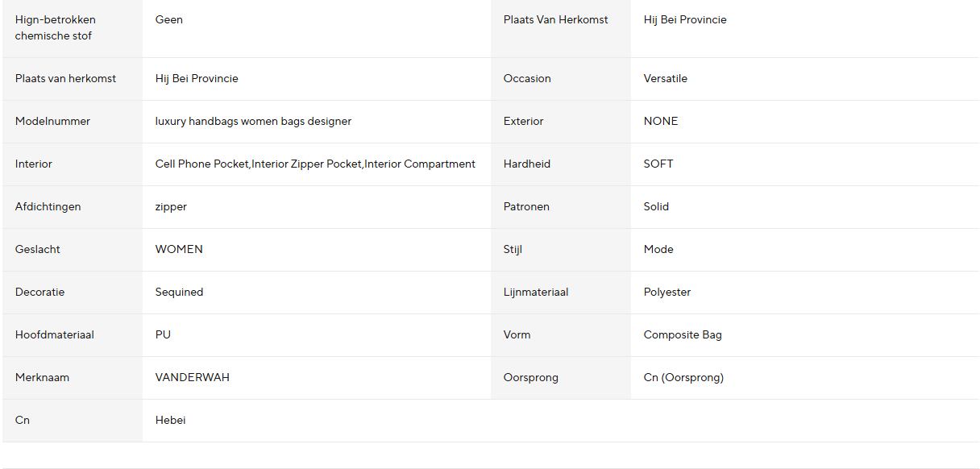Image resolution: width=980 pixels, height=469 pixels.
Task: Click the PU material value
Action: pyautogui.click(x=163, y=335)
